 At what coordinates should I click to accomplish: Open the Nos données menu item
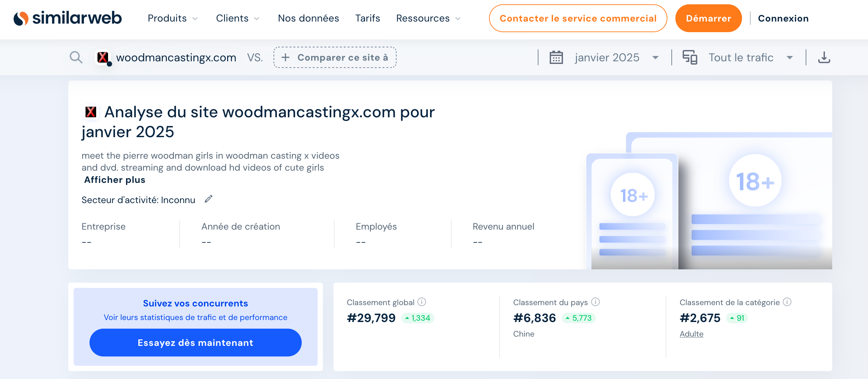click(x=308, y=18)
